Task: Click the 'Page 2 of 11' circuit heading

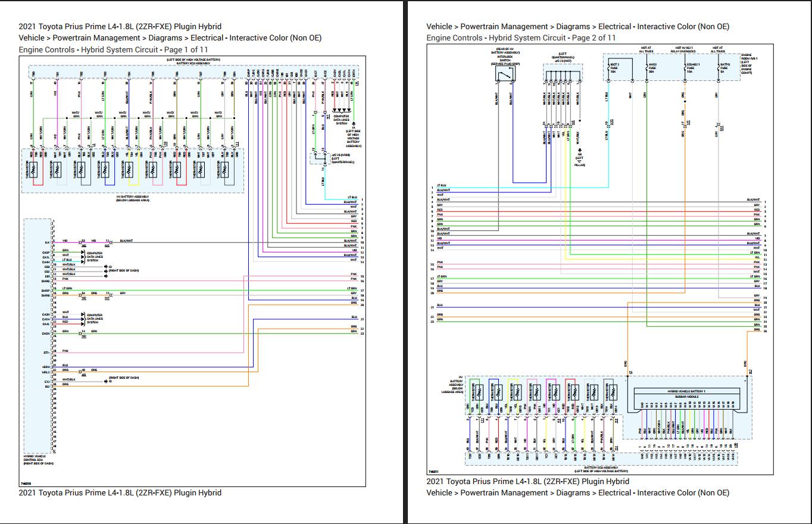Action: pyautogui.click(x=521, y=38)
